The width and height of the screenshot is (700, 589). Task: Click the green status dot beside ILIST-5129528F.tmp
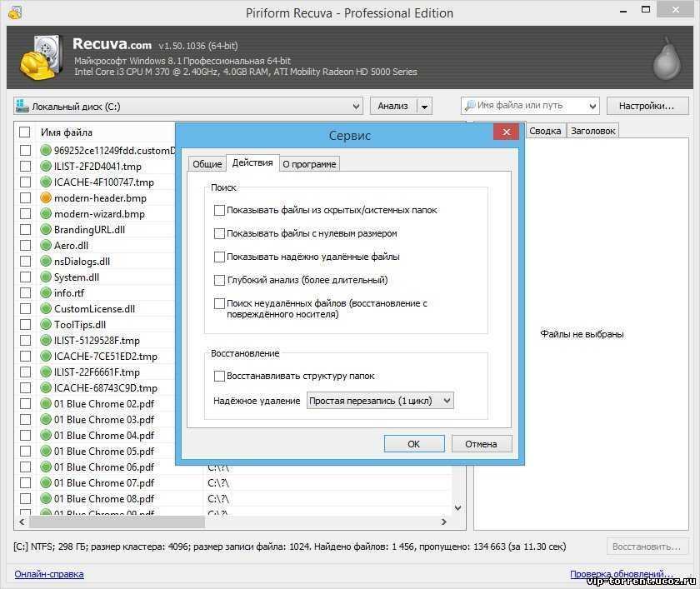[46, 340]
